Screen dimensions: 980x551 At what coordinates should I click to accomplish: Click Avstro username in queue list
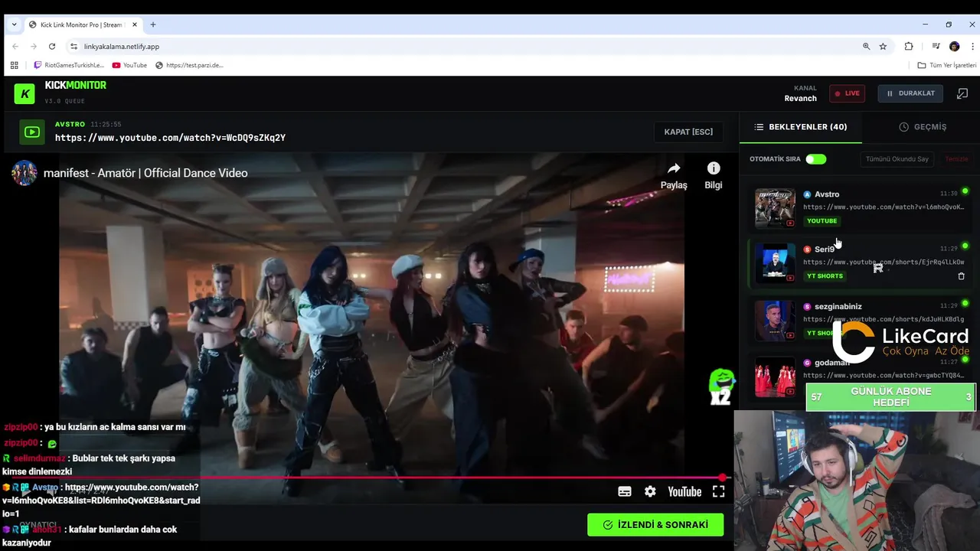click(x=827, y=194)
